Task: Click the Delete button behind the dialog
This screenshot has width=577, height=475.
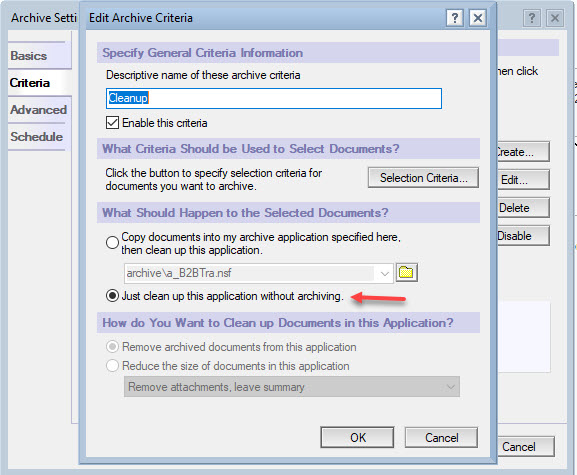Action: (523, 208)
